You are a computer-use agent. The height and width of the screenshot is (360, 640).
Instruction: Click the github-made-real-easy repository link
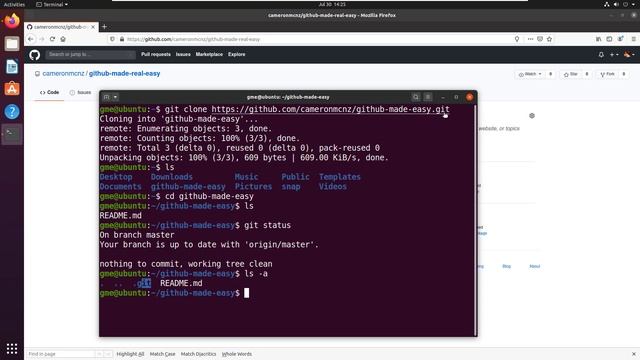(x=124, y=73)
